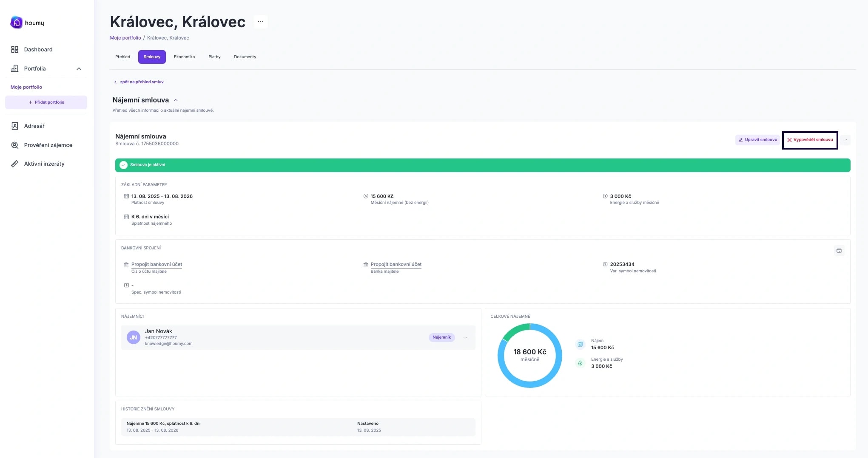Open Dashboard from the sidebar
Screen dimensions: 868x458
(38, 49)
